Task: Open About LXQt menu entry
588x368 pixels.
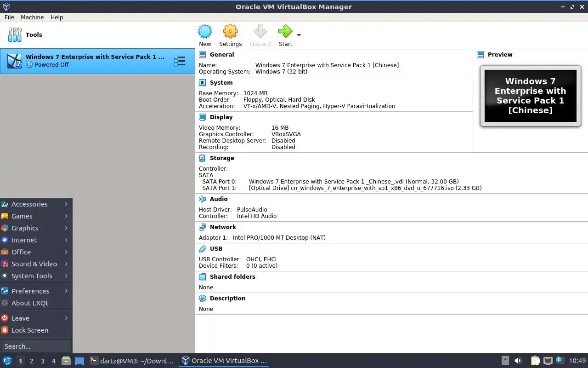Action: [x=36, y=303]
